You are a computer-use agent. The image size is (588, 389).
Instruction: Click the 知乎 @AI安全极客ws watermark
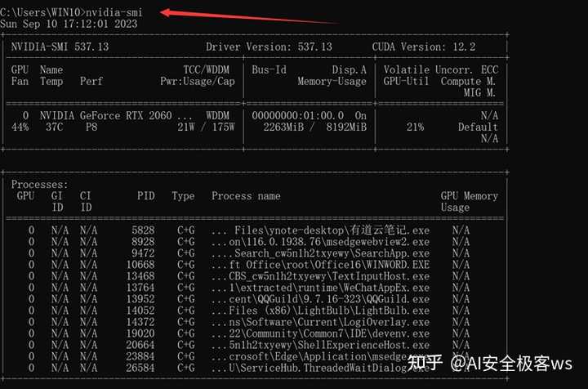(501, 361)
